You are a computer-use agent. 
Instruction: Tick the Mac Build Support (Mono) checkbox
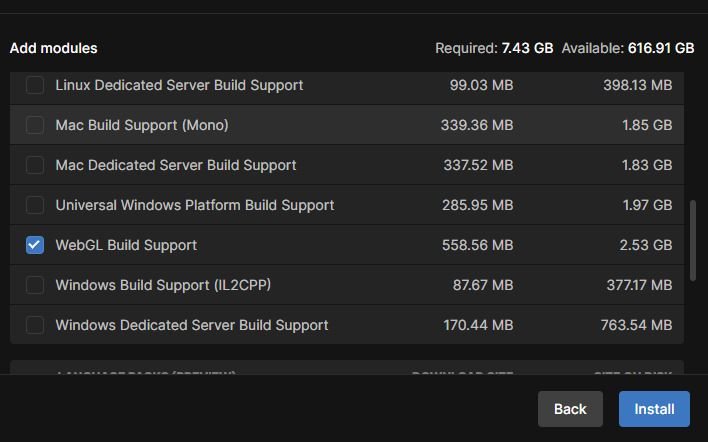pyautogui.click(x=35, y=125)
